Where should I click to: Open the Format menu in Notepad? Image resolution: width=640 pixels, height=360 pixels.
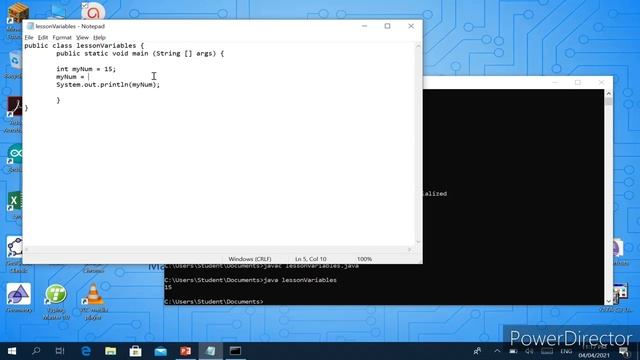pos(62,38)
